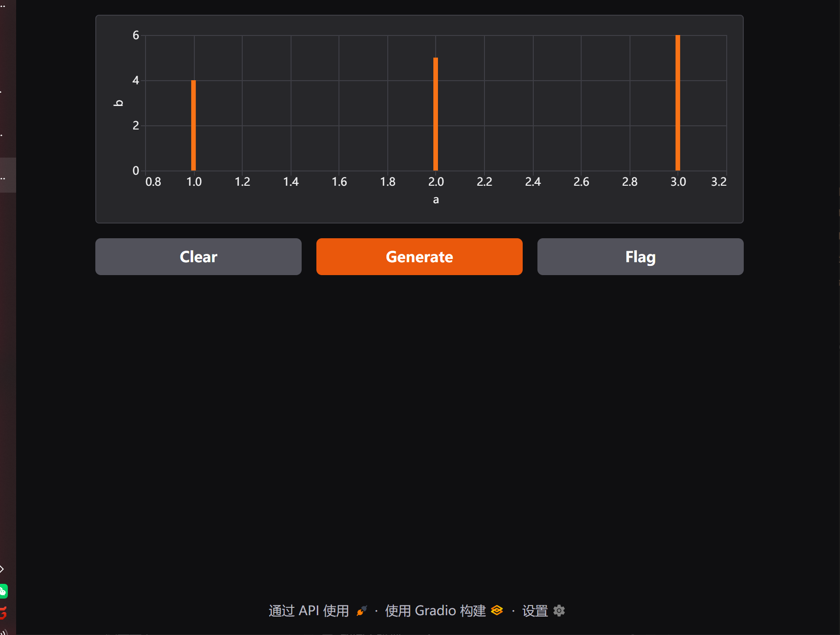Click the y-axis label 'b'
Viewport: 840px width, 635px height.
(118, 103)
